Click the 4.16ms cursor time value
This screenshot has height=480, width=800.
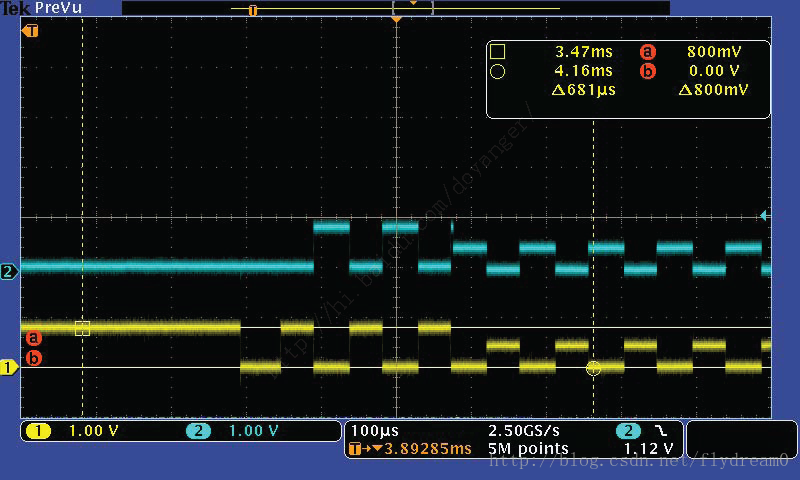pyautogui.click(x=584, y=71)
